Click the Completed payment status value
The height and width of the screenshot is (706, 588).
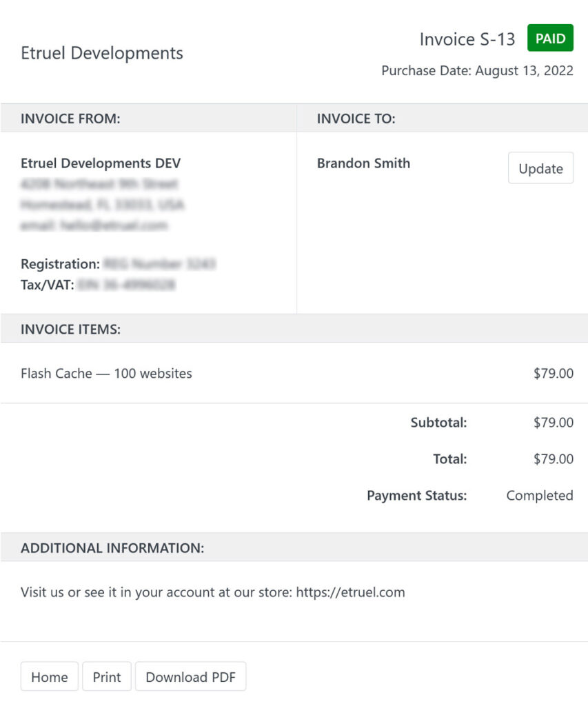(x=540, y=495)
